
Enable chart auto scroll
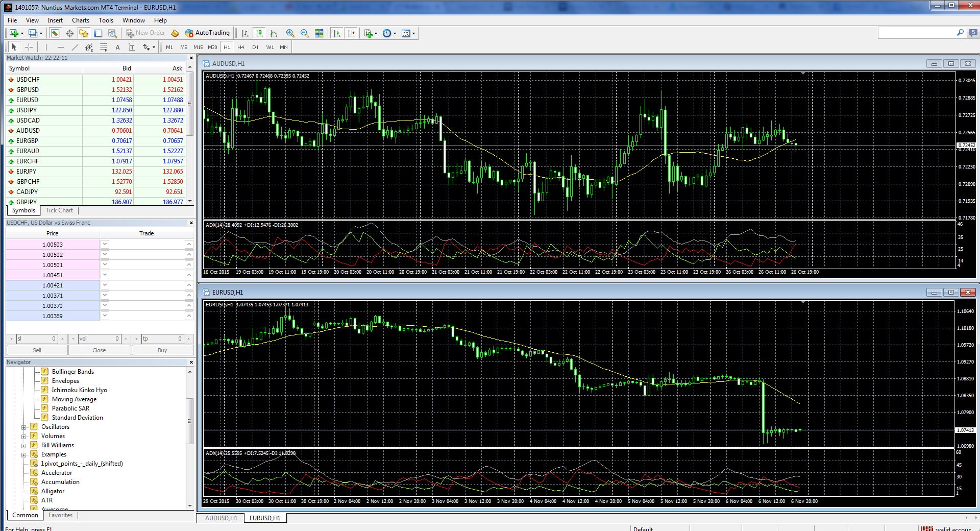coord(337,33)
